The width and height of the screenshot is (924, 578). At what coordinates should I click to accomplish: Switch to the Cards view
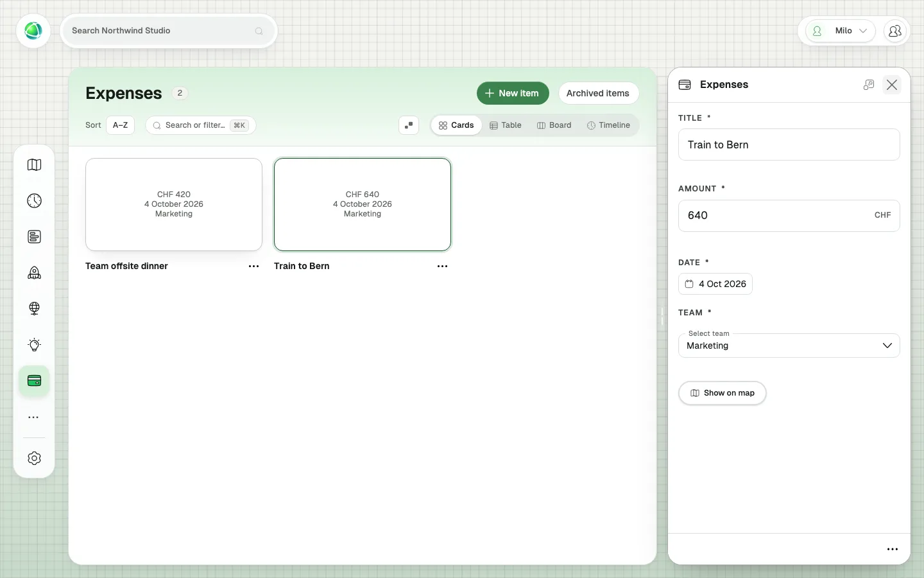[456, 125]
